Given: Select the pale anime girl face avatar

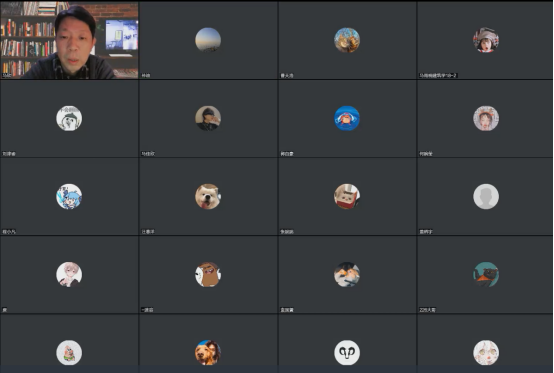Looking at the screenshot, I should click(486, 353).
